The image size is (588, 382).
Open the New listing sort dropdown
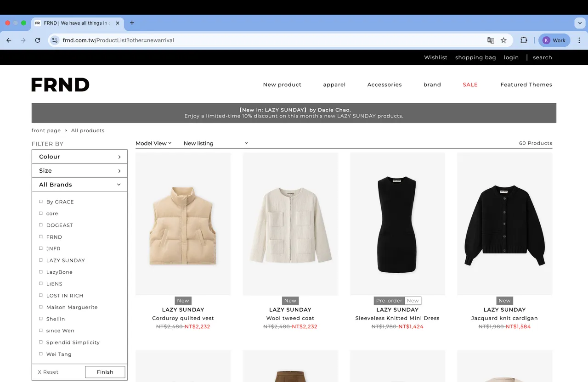(x=215, y=143)
